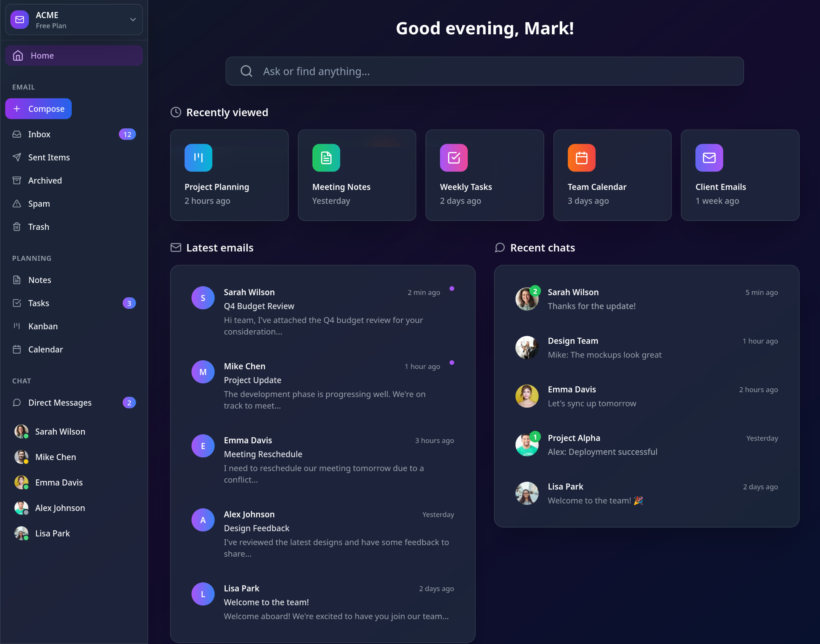Click the Spam warning triangle icon
Viewport: 820px width, 644px height.
[x=17, y=204]
